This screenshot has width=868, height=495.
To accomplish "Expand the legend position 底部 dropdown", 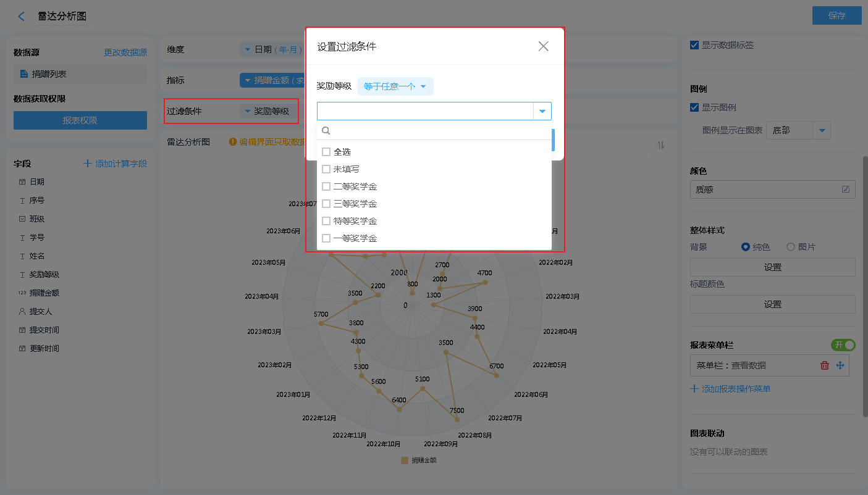I will 822,130.
